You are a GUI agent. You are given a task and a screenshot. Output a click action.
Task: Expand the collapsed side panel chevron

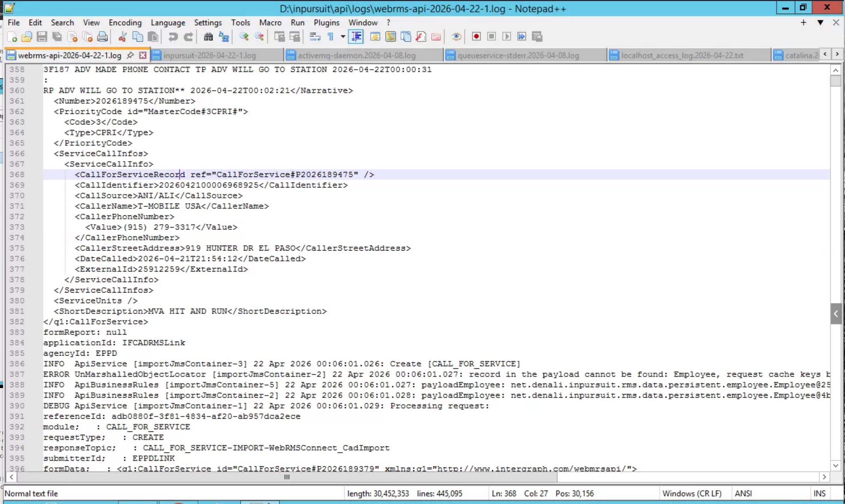836,313
